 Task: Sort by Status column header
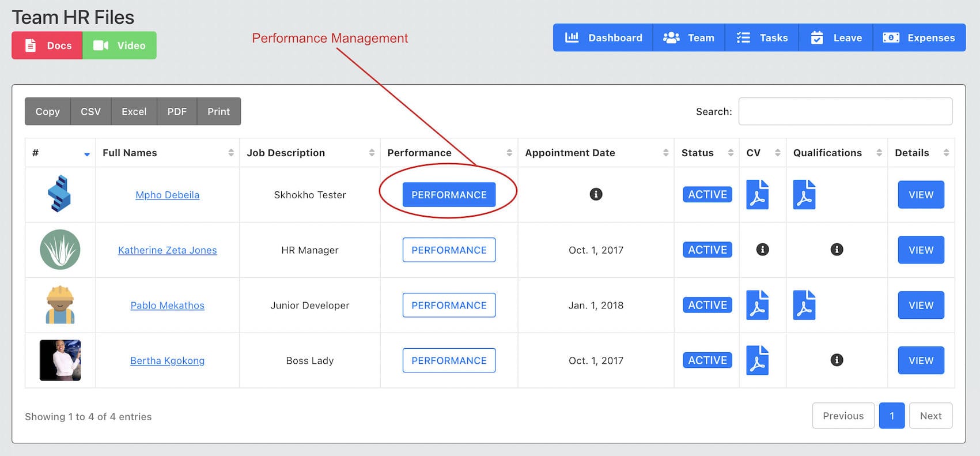707,153
